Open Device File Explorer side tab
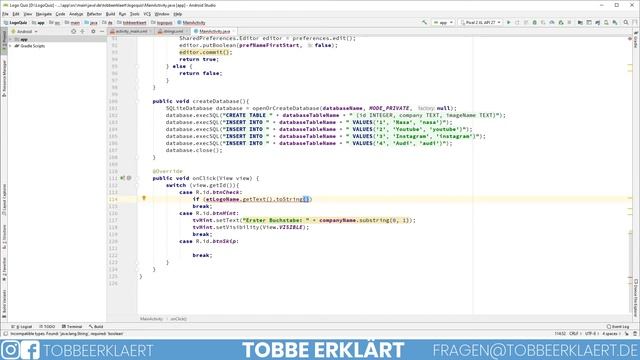The height and width of the screenshot is (360, 640). point(636,298)
